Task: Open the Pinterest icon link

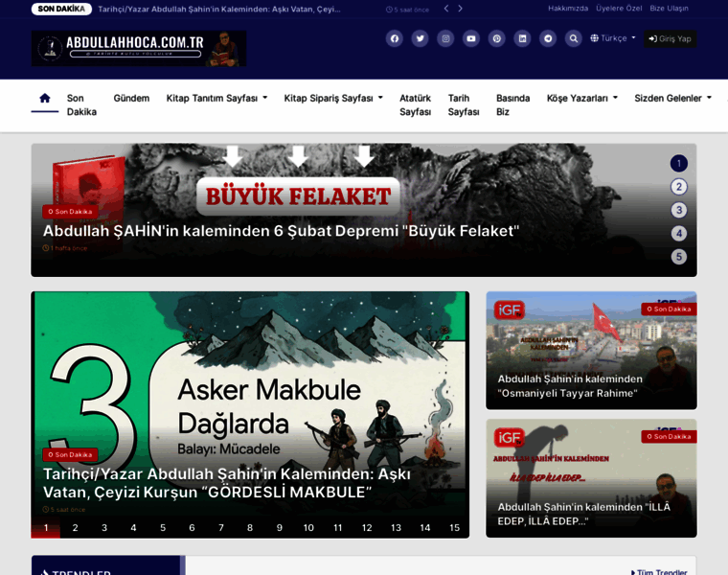Action: [497, 38]
